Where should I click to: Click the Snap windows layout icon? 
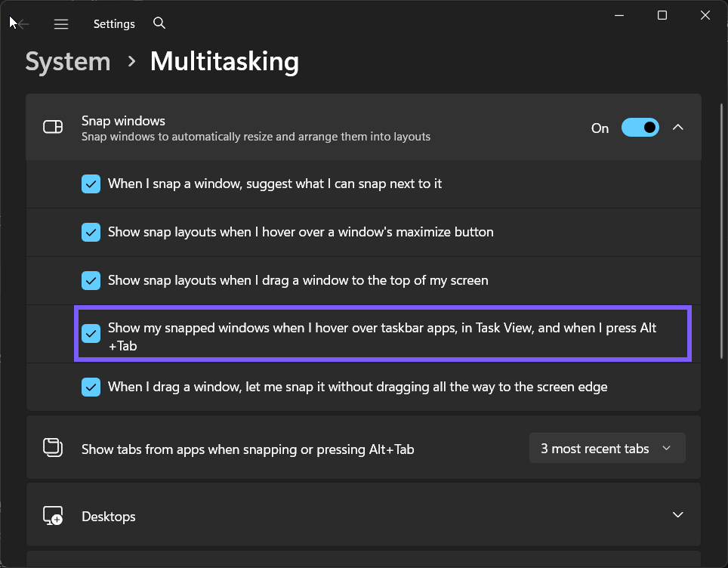53,127
